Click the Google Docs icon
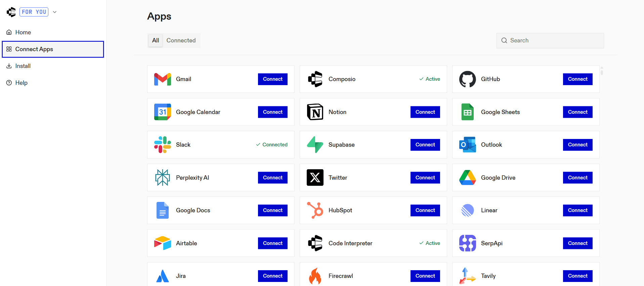Viewport: 644px width, 286px height. (x=163, y=210)
